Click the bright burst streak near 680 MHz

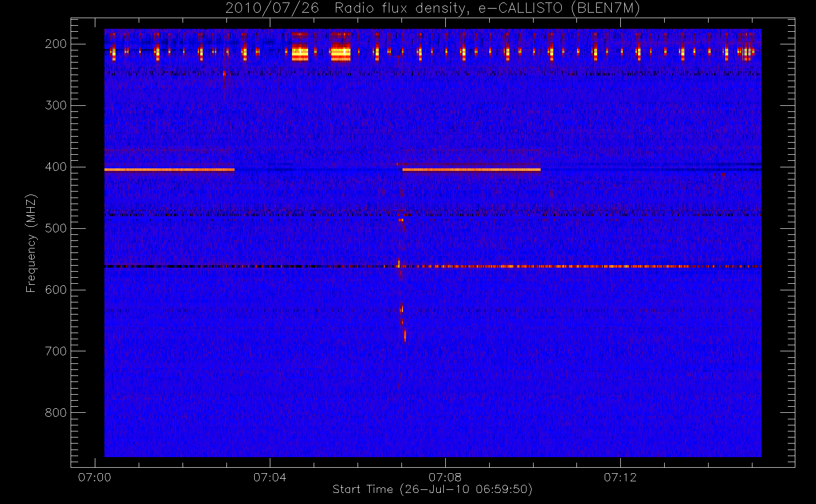click(x=405, y=336)
